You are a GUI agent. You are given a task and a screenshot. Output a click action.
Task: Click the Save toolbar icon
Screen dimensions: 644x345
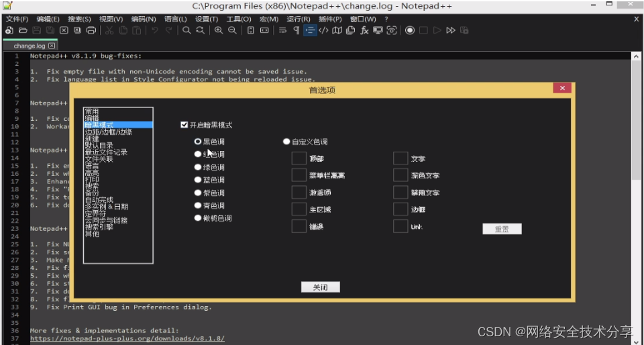point(36,30)
